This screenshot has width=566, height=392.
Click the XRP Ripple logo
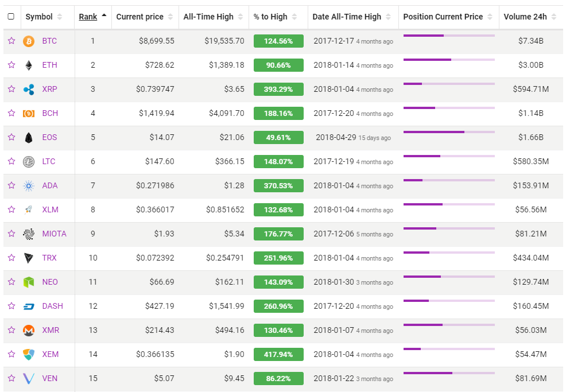tap(29, 89)
